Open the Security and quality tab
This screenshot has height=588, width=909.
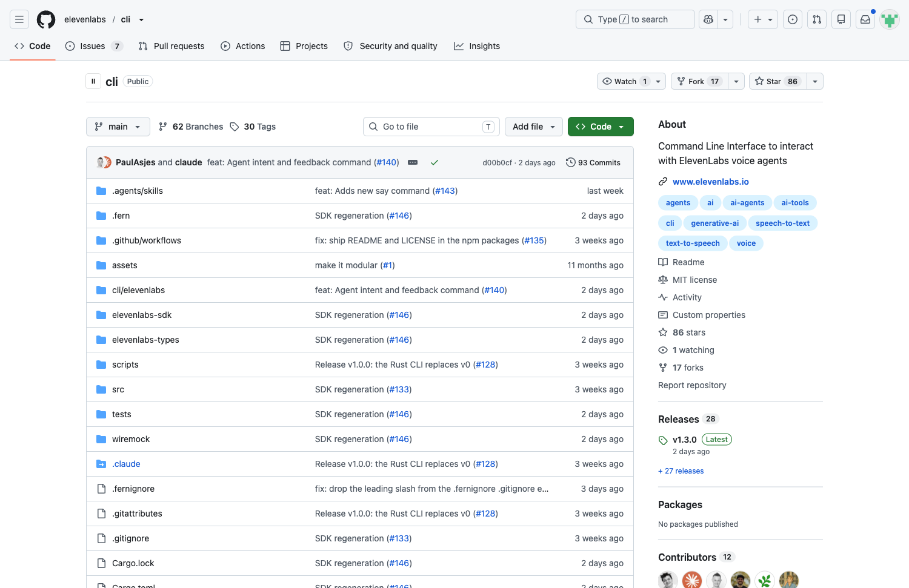pyautogui.click(x=390, y=46)
